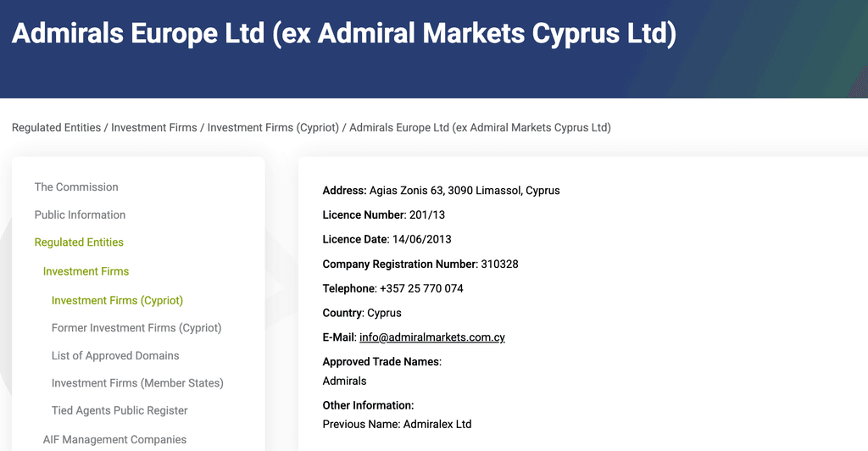Click the page title heading text
The height and width of the screenshot is (451, 868).
tap(344, 33)
